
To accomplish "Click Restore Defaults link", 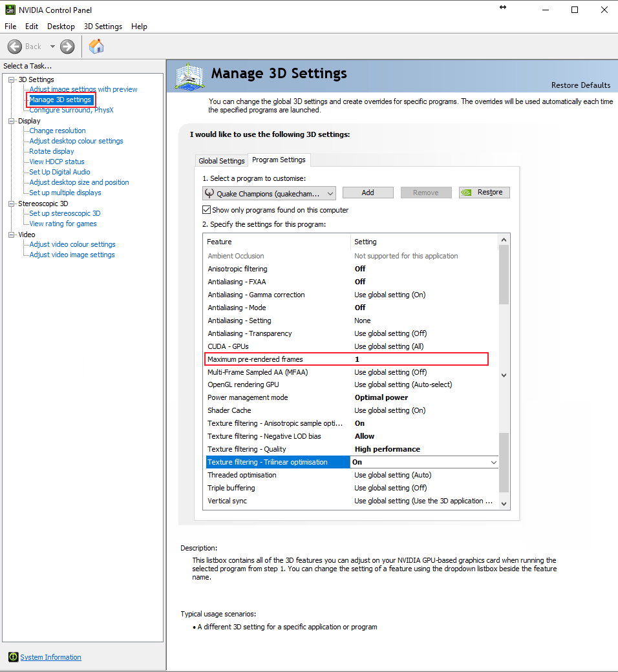I will [581, 85].
